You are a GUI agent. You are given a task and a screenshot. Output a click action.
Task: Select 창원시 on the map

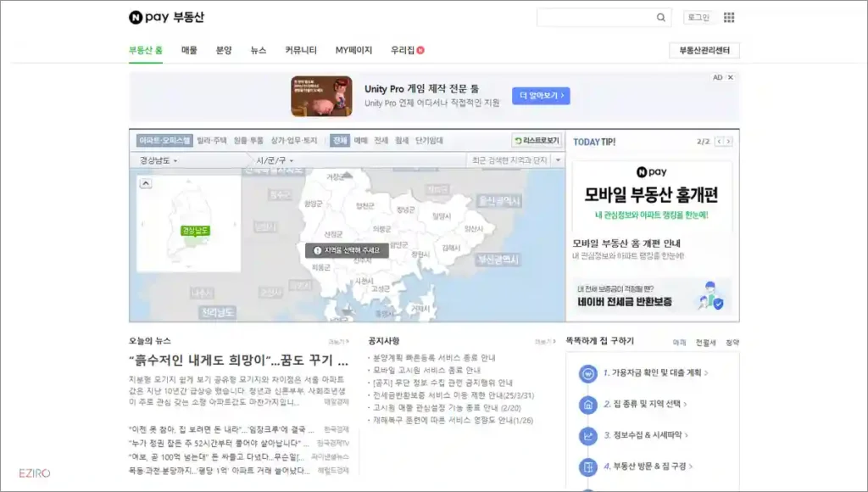[x=420, y=254]
